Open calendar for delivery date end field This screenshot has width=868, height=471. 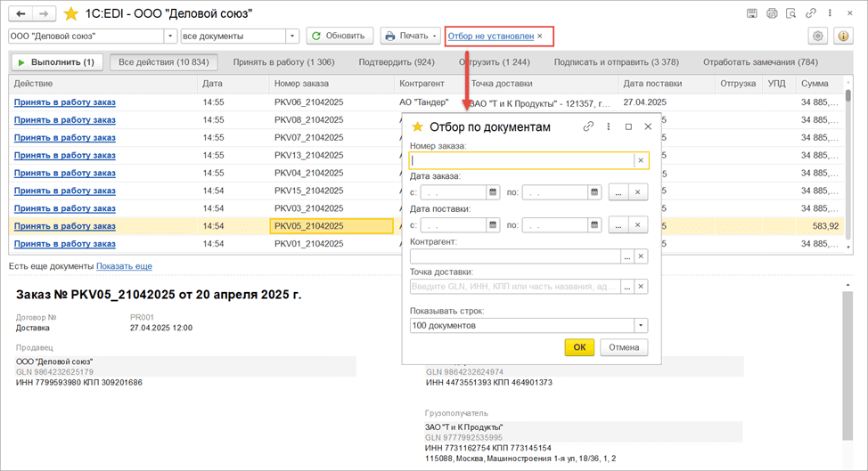(x=594, y=225)
